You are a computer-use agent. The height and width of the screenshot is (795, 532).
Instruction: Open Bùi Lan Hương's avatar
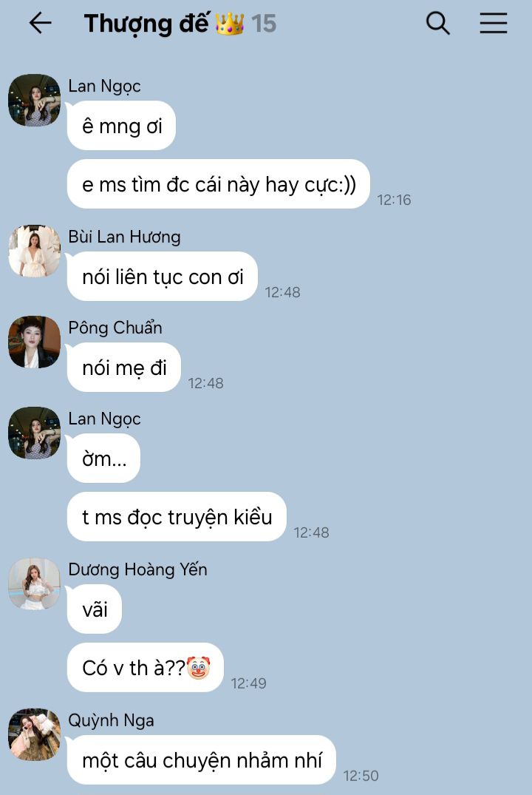pos(35,251)
